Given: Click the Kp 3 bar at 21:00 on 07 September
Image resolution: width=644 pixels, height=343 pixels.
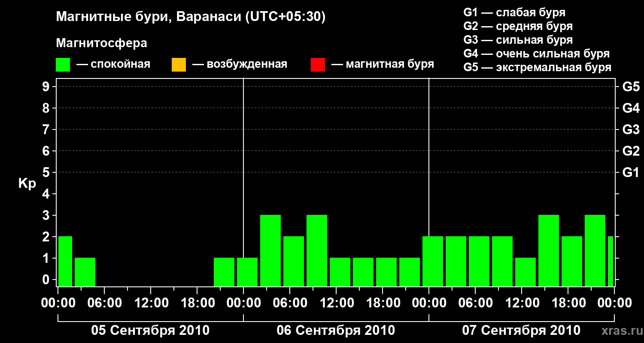Looking at the screenshot, I should (595, 251).
